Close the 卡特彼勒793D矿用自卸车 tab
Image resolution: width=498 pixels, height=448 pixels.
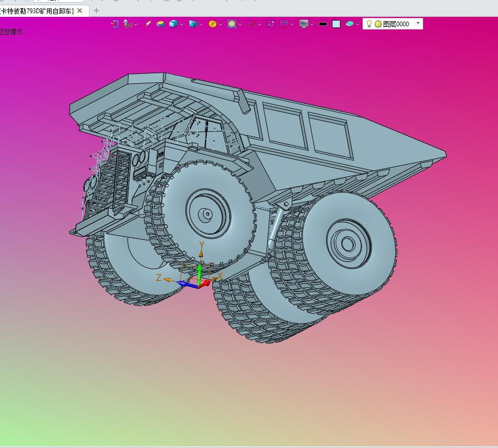80,11
